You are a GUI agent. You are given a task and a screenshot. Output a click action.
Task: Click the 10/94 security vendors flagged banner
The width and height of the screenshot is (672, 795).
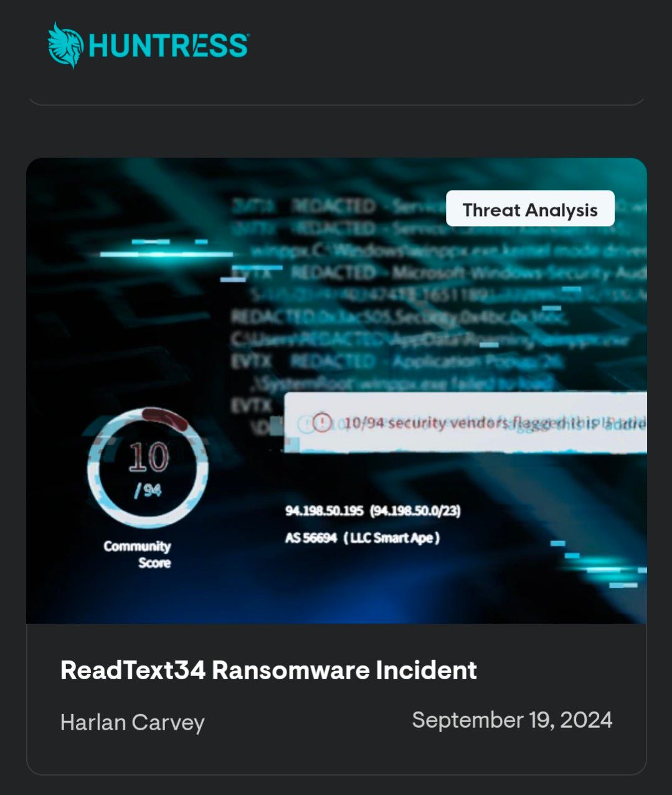(465, 423)
